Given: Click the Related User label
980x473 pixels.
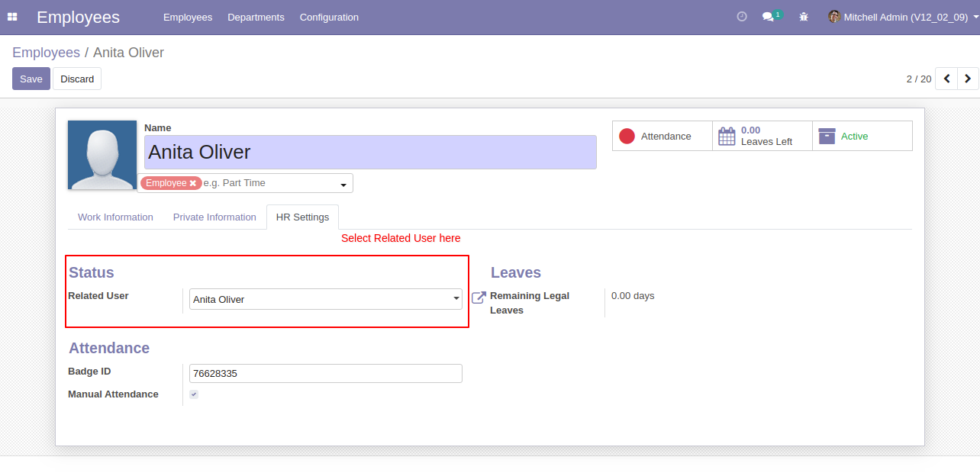Looking at the screenshot, I should pos(98,296).
